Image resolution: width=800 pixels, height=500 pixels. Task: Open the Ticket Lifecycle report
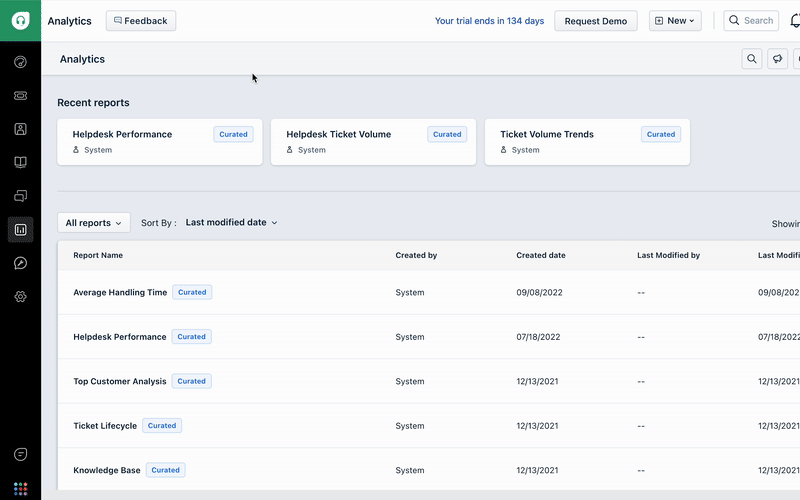coord(105,426)
